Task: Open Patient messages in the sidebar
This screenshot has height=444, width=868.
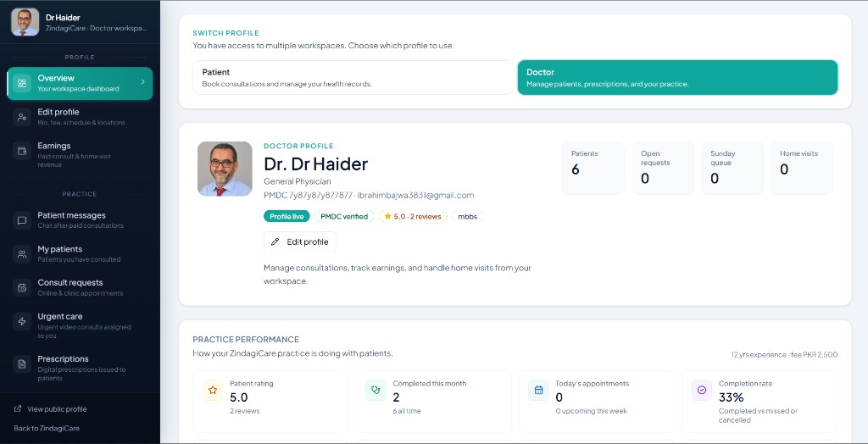Action: pos(80,220)
